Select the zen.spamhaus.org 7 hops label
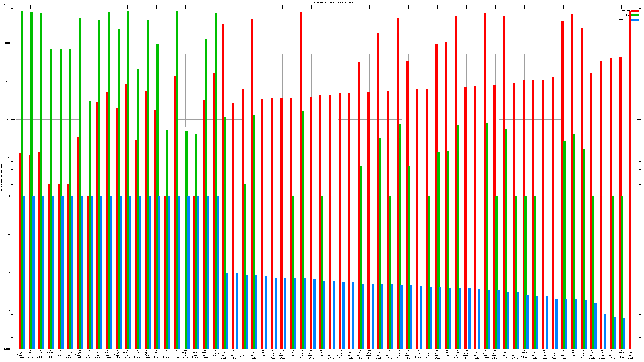Image resolution: width=644 pixels, height=362 pixels. point(244,354)
